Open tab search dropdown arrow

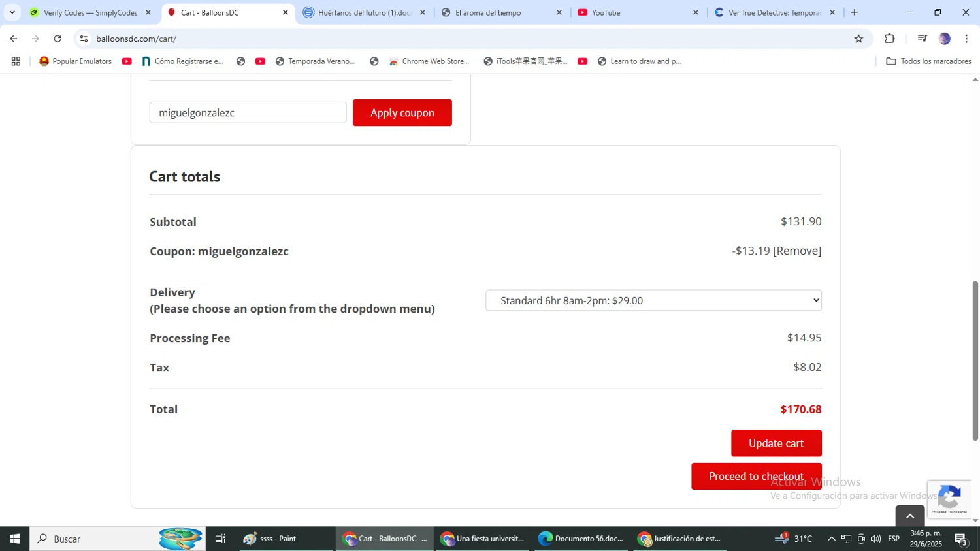point(12,12)
